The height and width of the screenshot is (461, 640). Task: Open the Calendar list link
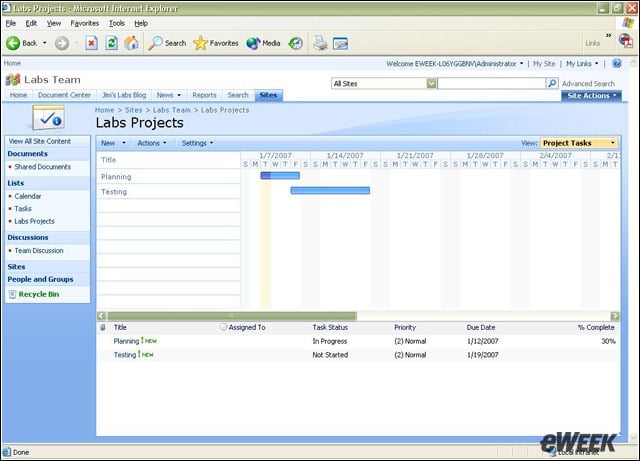tap(28, 196)
